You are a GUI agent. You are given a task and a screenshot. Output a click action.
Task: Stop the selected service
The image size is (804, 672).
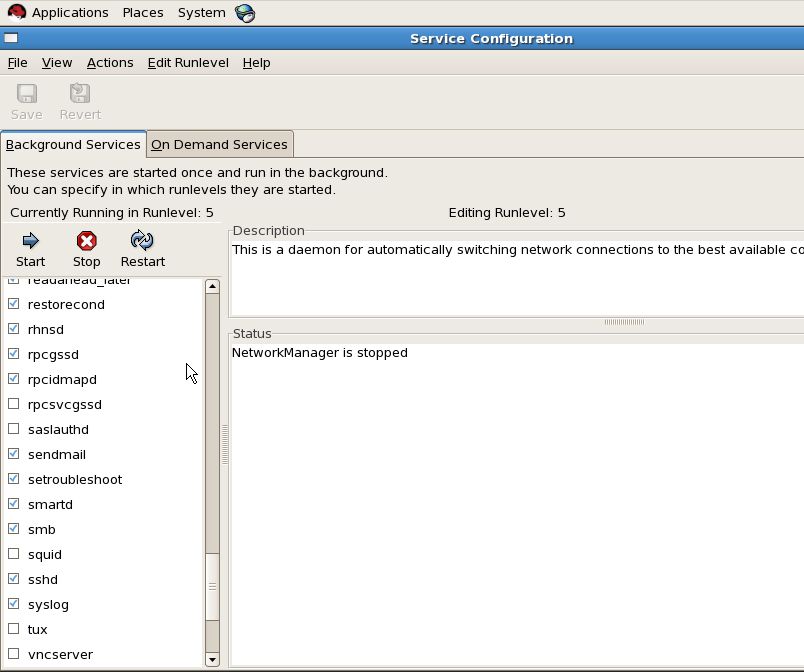pos(86,250)
